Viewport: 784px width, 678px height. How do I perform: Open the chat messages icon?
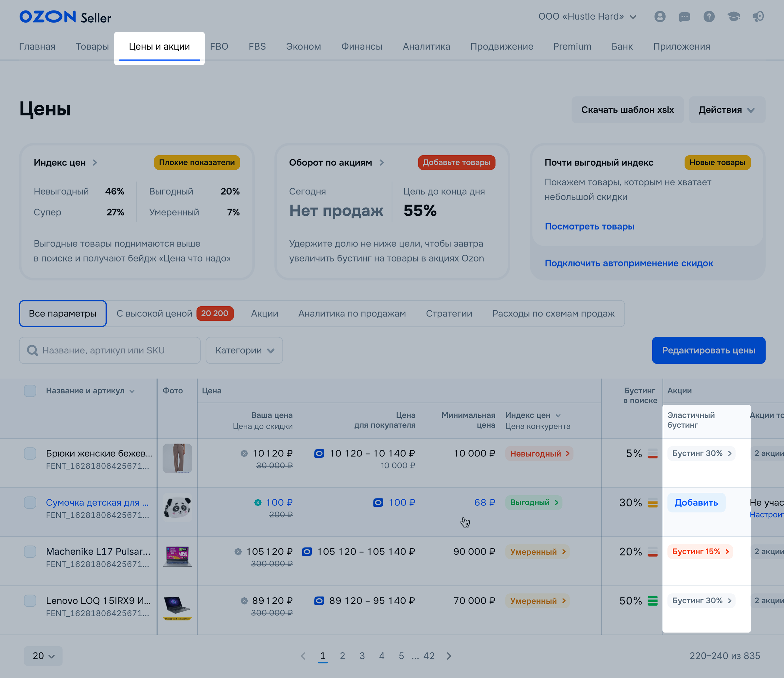tap(685, 17)
